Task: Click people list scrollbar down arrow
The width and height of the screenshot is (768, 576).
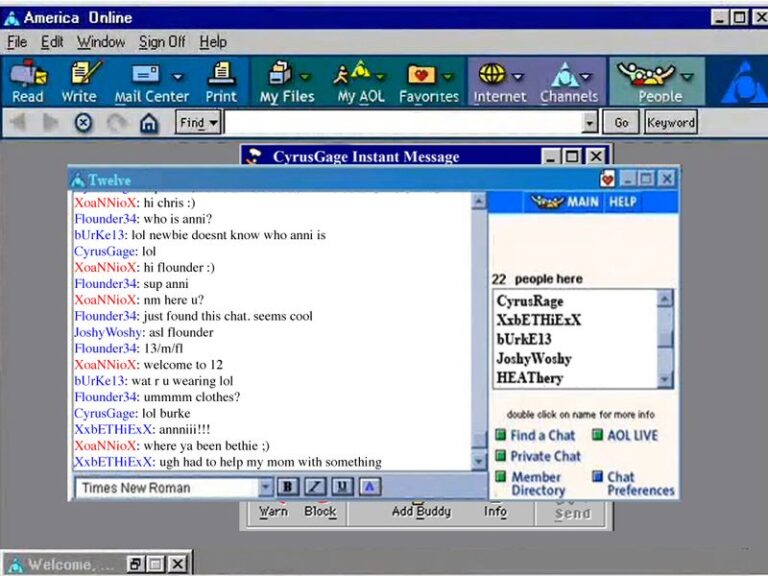Action: click(665, 379)
